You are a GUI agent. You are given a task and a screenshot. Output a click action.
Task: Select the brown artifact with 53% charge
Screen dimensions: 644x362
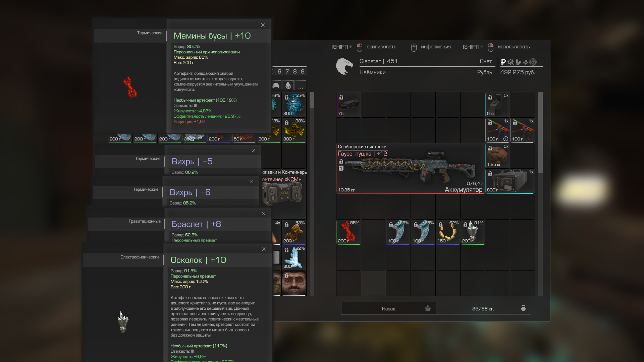tap(294, 232)
